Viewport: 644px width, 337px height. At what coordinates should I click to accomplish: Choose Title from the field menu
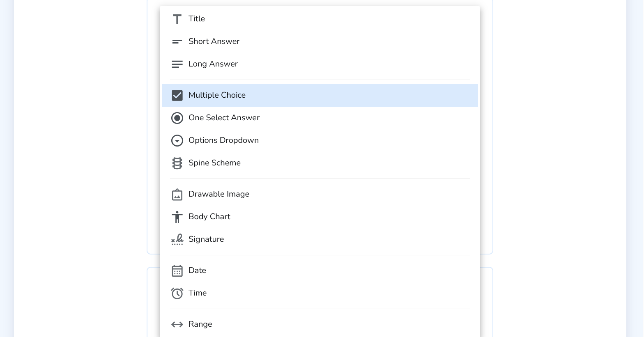click(x=197, y=19)
